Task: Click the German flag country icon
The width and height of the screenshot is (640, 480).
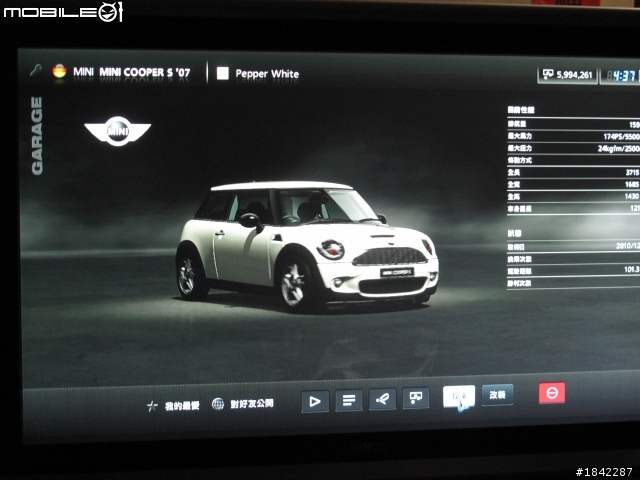Action: click(x=60, y=71)
